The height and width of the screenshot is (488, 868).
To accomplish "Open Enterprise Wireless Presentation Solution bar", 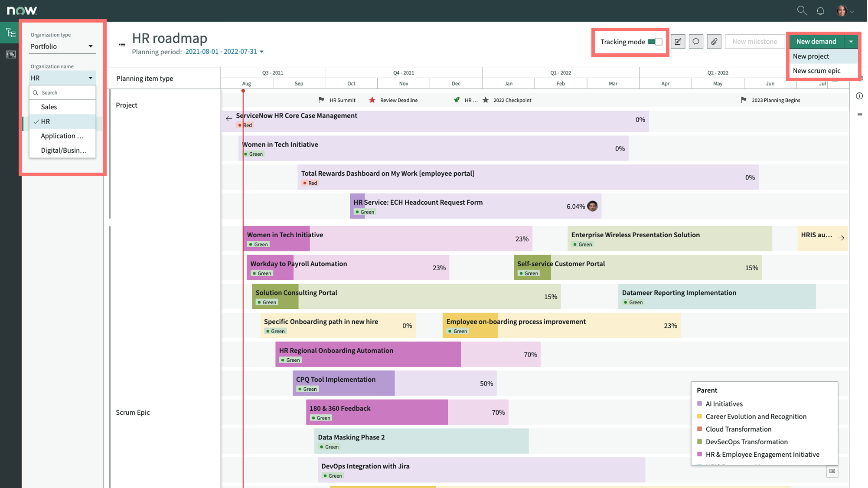I will pyautogui.click(x=670, y=239).
